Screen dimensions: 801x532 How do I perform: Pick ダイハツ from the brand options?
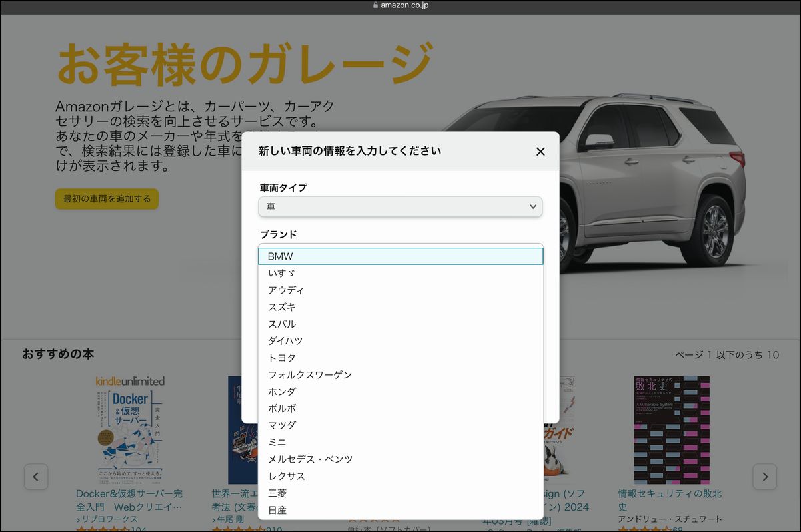point(400,341)
